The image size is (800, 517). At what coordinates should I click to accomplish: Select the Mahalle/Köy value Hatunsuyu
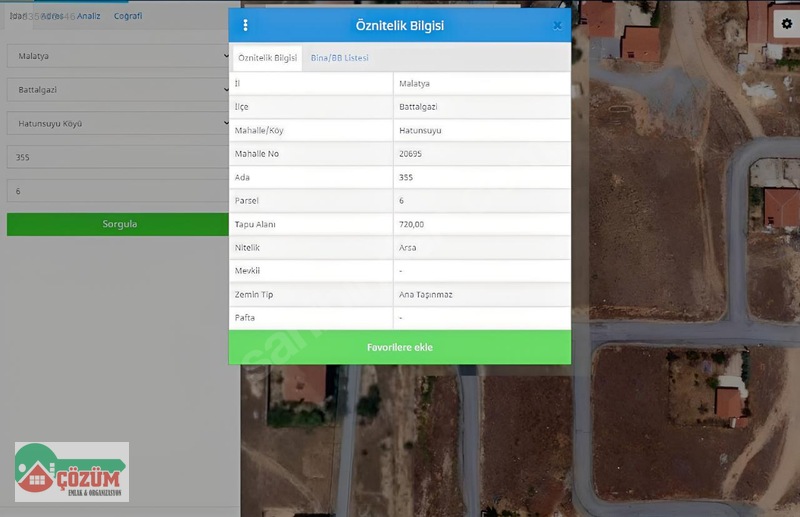click(x=420, y=130)
